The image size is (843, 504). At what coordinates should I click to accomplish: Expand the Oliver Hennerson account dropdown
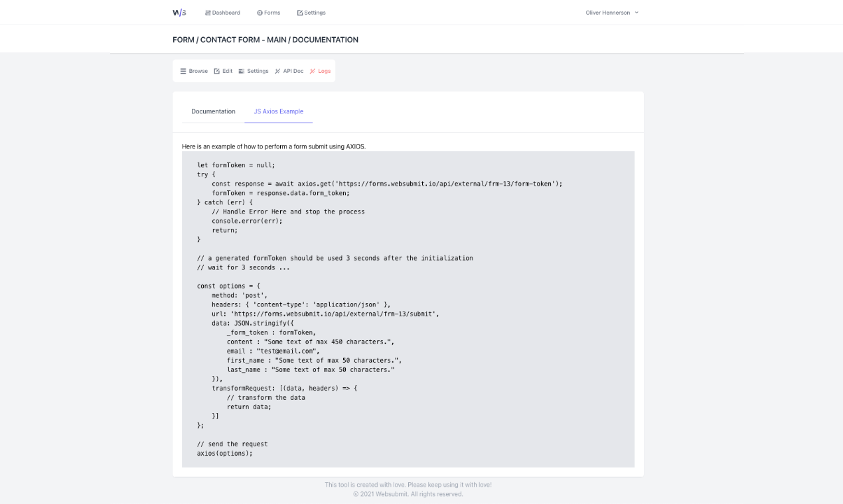[x=611, y=12]
